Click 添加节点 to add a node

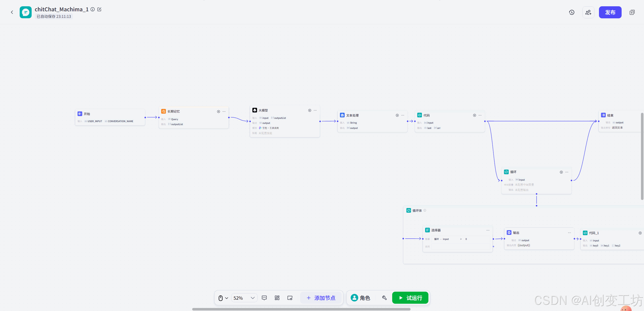point(321,298)
